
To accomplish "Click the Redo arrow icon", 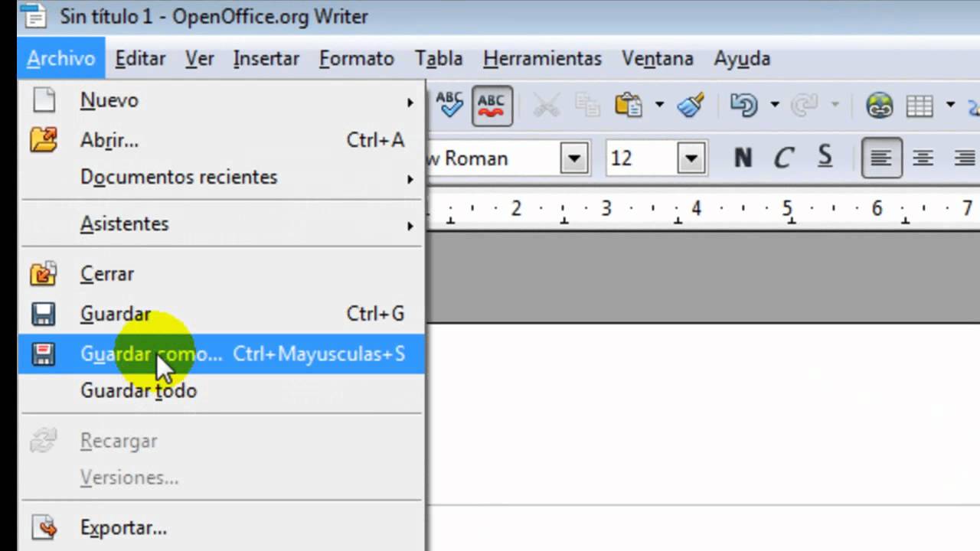I will [804, 105].
